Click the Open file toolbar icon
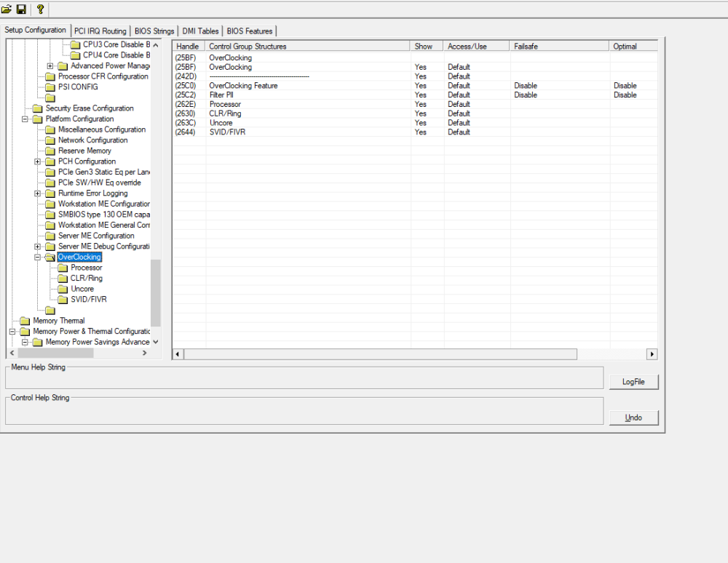Screen dimensions: 728x563 click(7, 9)
